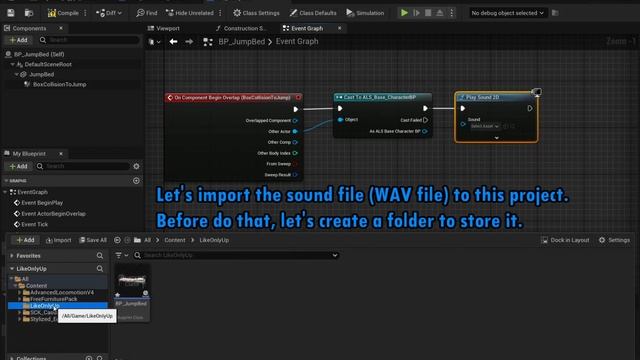640x360 pixels.
Task: Click the Import button
Action: pos(58,240)
